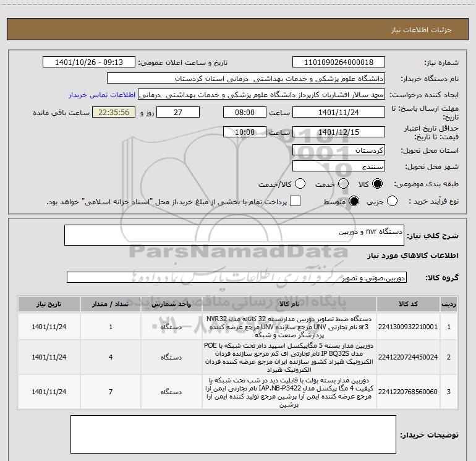Click the goods group field دوربین،صوتی و تصویر
Screen dimensions: 476x461
[237, 277]
